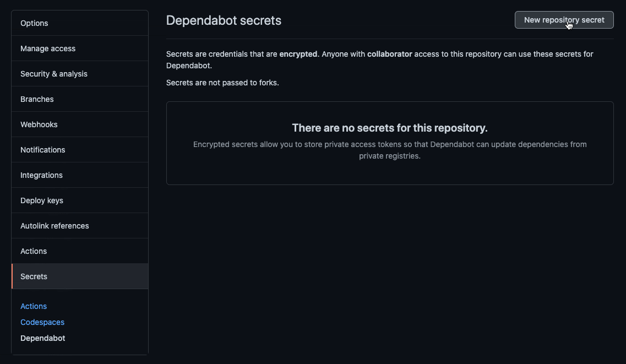Open Integrations in the sidebar

click(41, 175)
